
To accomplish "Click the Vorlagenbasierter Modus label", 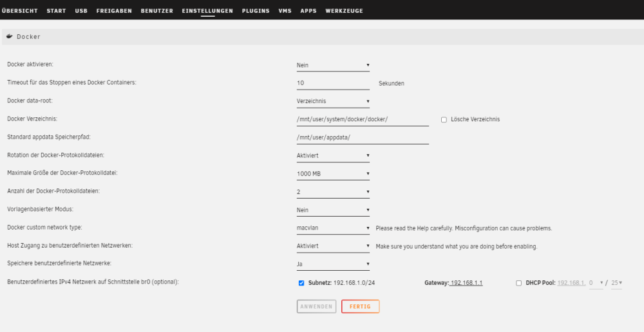I will tap(40, 209).
